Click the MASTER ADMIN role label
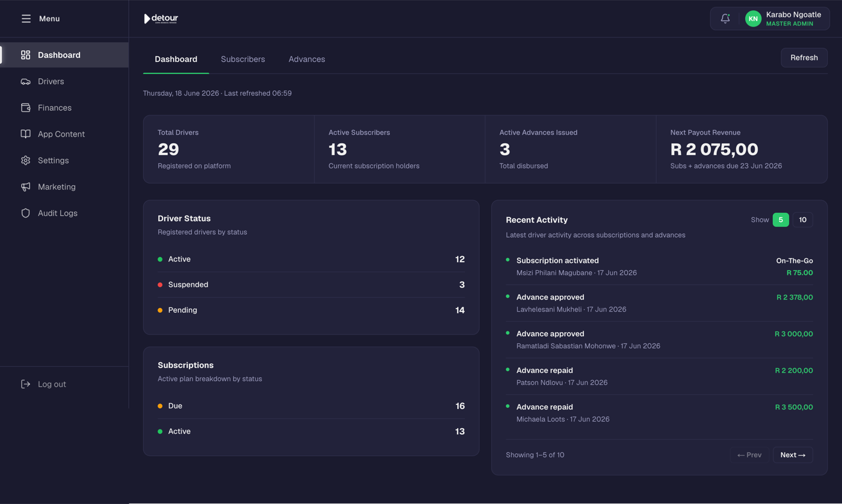Viewport: 842px width, 504px height. 790,24
